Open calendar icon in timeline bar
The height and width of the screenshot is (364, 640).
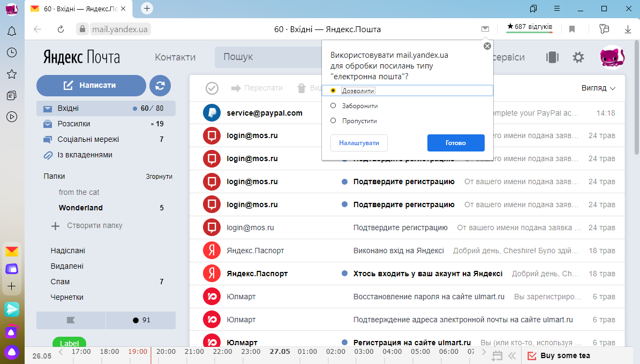(x=497, y=355)
